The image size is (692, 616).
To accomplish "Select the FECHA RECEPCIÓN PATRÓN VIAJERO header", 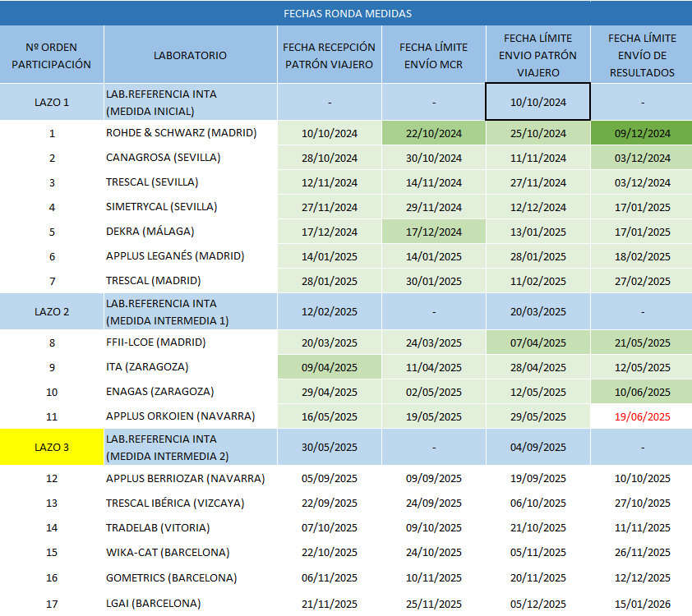I will [330, 55].
